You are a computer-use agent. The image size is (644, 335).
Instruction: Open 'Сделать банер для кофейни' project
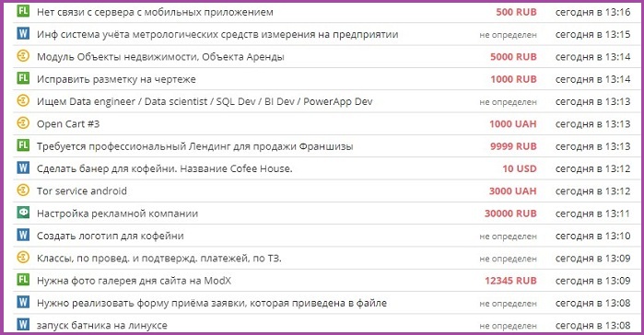click(164, 168)
